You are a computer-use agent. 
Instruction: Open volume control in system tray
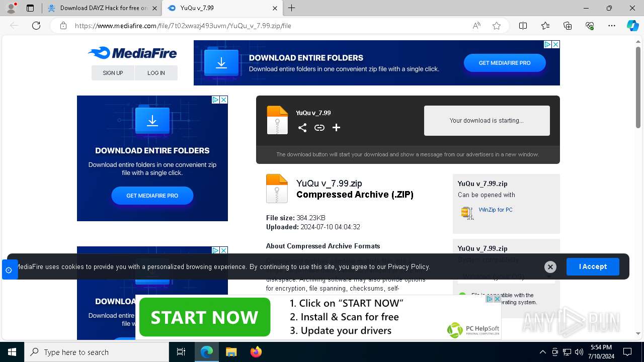point(579,352)
